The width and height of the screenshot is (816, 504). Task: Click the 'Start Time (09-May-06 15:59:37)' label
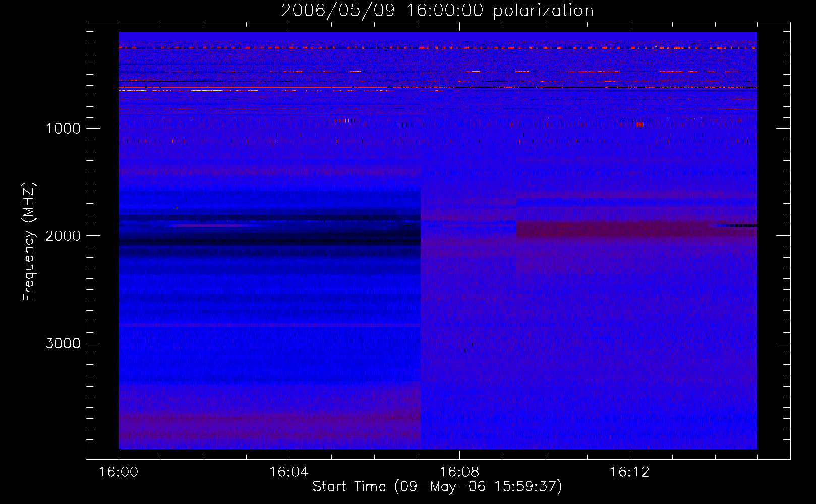click(x=437, y=487)
